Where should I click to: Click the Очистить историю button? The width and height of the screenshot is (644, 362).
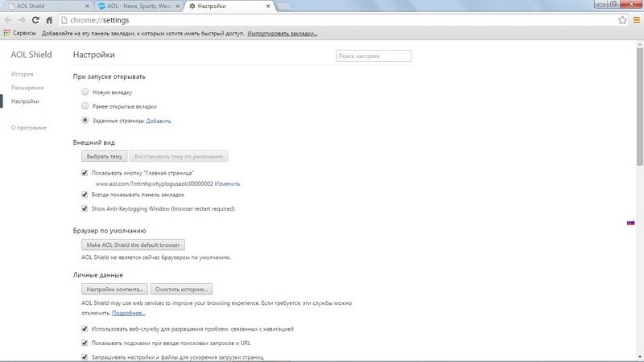(x=181, y=289)
